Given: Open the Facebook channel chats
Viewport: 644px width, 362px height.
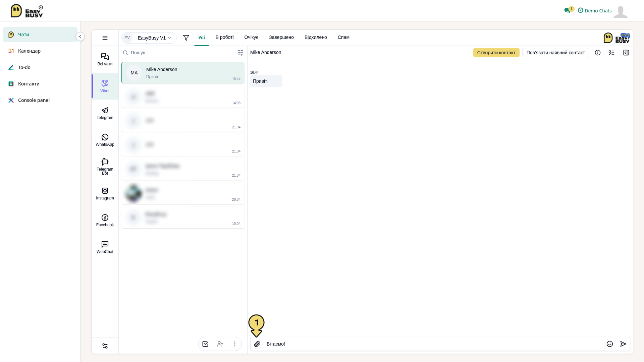Looking at the screenshot, I should click(105, 220).
